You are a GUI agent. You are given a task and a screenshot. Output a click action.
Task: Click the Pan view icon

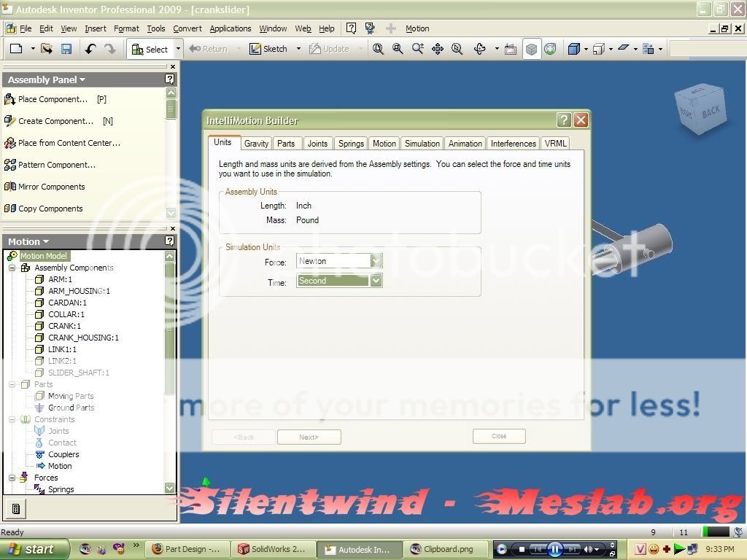[438, 49]
